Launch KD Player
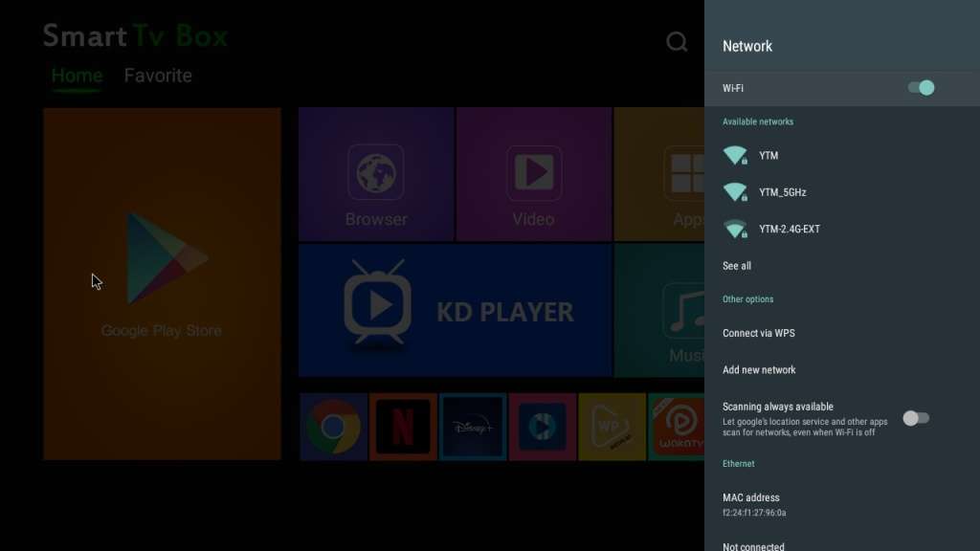980x551 pixels. point(455,311)
